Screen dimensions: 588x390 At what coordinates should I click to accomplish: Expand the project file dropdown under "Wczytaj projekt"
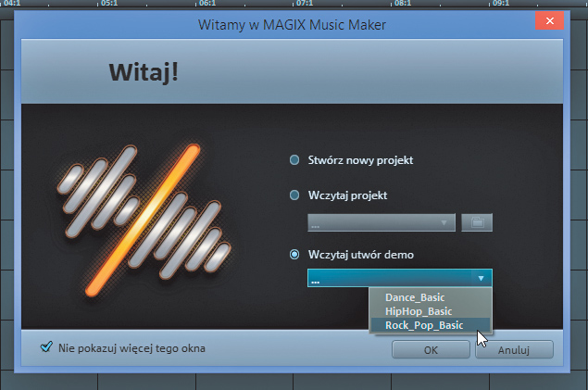pyautogui.click(x=382, y=223)
